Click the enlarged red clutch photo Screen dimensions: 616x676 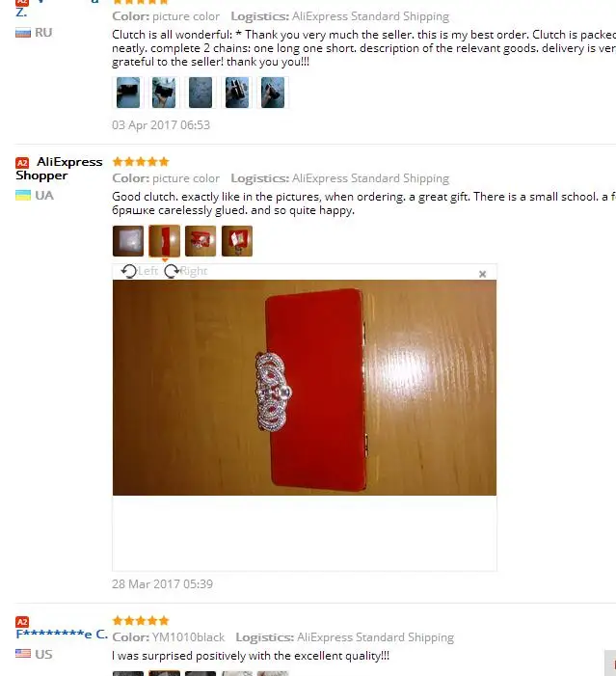pos(305,388)
